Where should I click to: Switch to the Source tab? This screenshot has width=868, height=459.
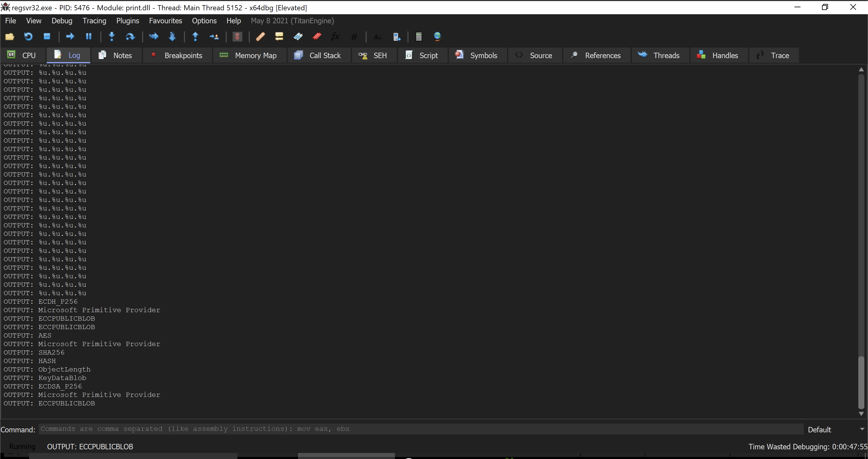[535, 56]
